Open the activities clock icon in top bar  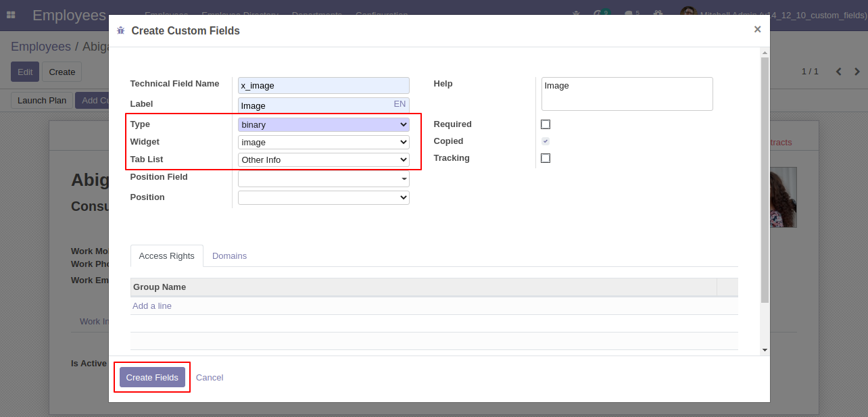tap(598, 14)
